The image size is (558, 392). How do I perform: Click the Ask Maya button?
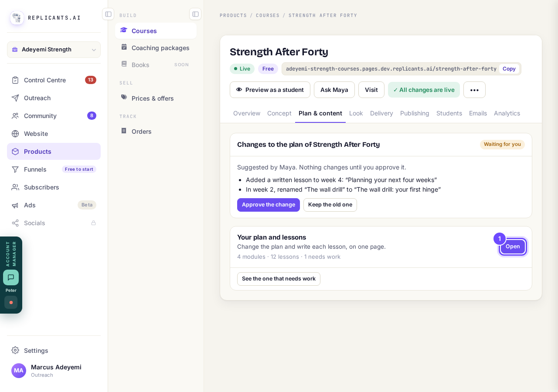pos(334,90)
